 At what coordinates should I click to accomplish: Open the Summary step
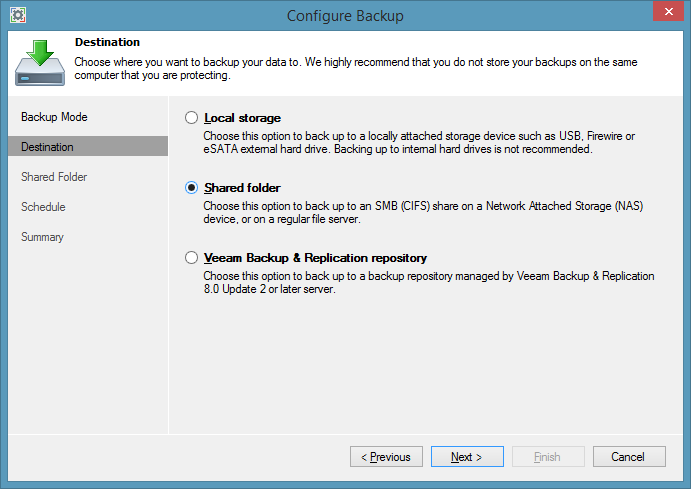(x=42, y=237)
